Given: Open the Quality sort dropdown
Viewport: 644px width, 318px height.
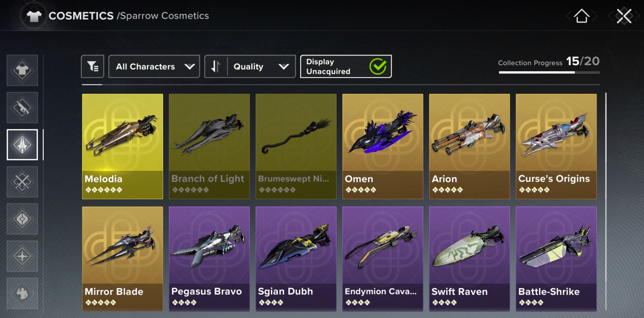Looking at the screenshot, I should 262,66.
